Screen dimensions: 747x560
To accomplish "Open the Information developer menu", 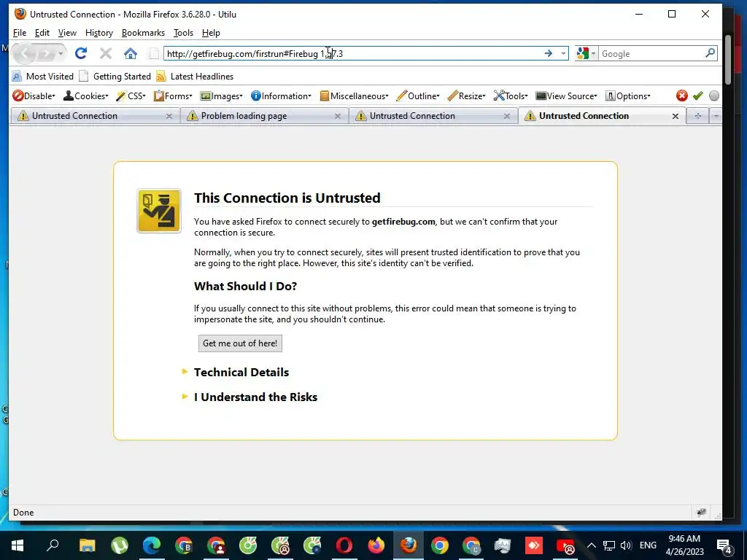I will (x=281, y=96).
